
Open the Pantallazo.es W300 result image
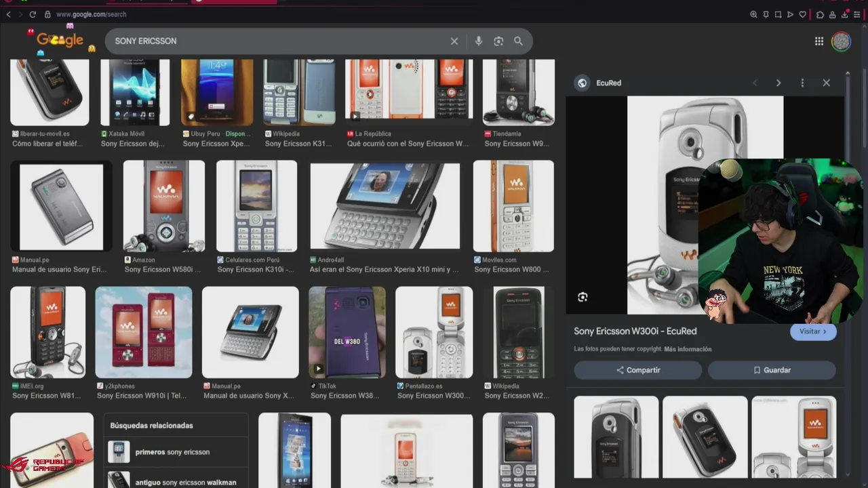(x=434, y=332)
